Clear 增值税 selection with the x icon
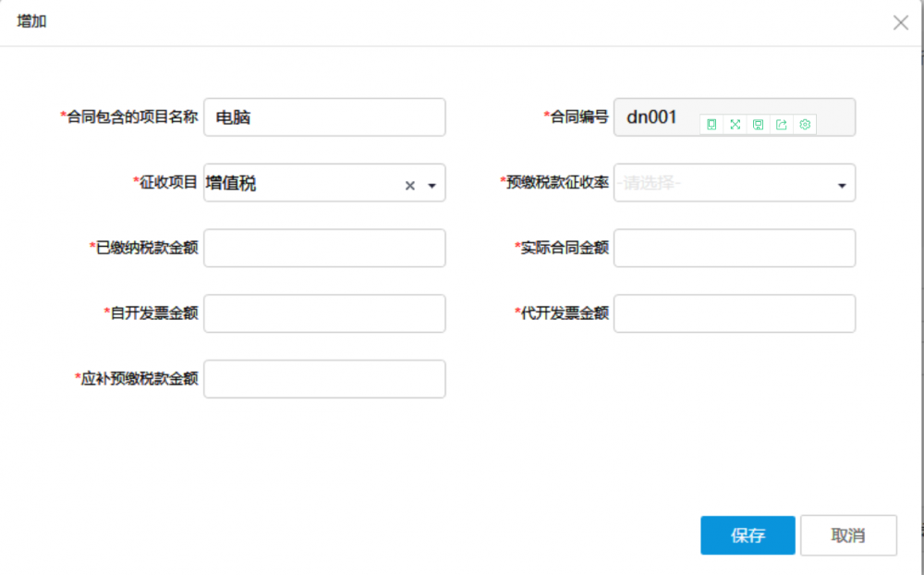This screenshot has height=575, width=924. (410, 186)
